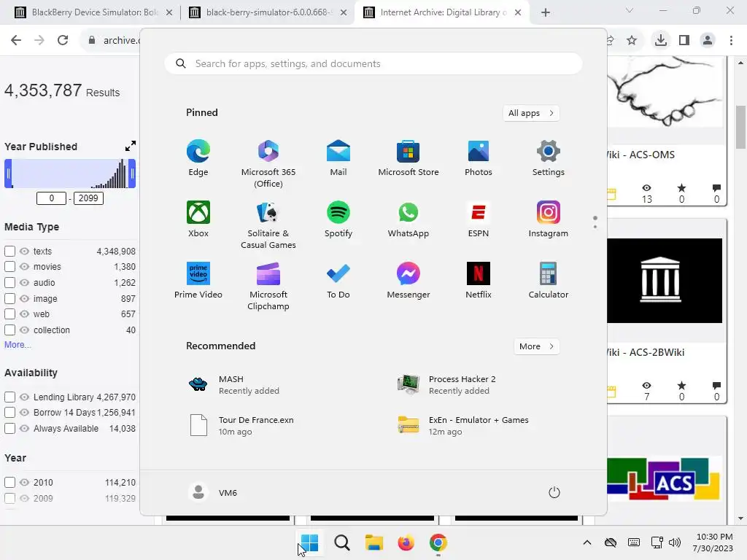Click the year range end field 2099
This screenshot has height=560, width=747.
[x=88, y=198]
